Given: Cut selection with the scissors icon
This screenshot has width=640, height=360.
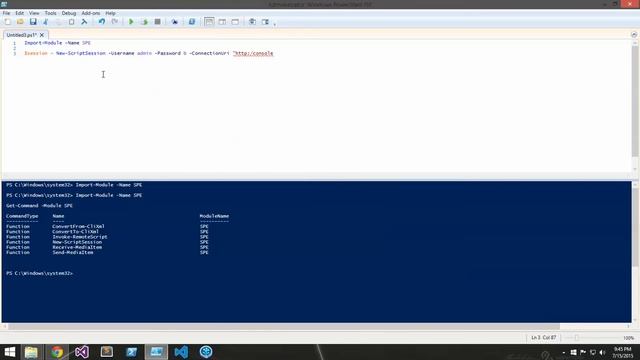Looking at the screenshot, I should click(x=46, y=22).
